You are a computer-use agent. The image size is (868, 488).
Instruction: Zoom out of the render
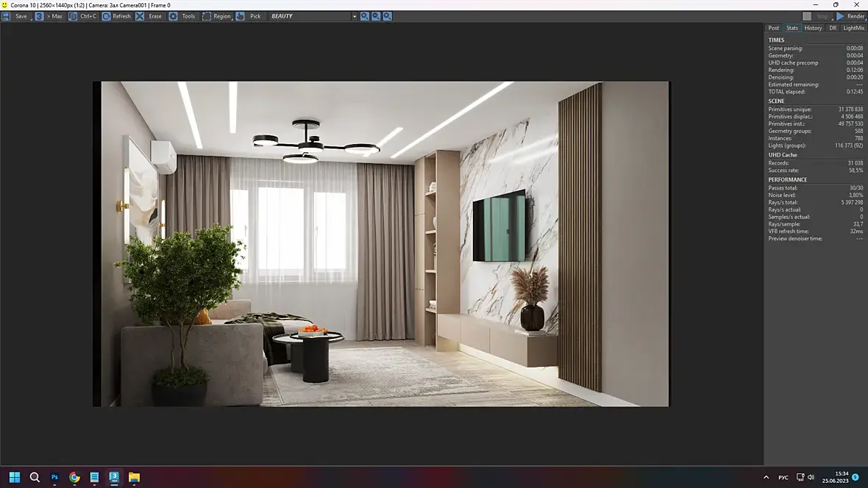click(377, 16)
